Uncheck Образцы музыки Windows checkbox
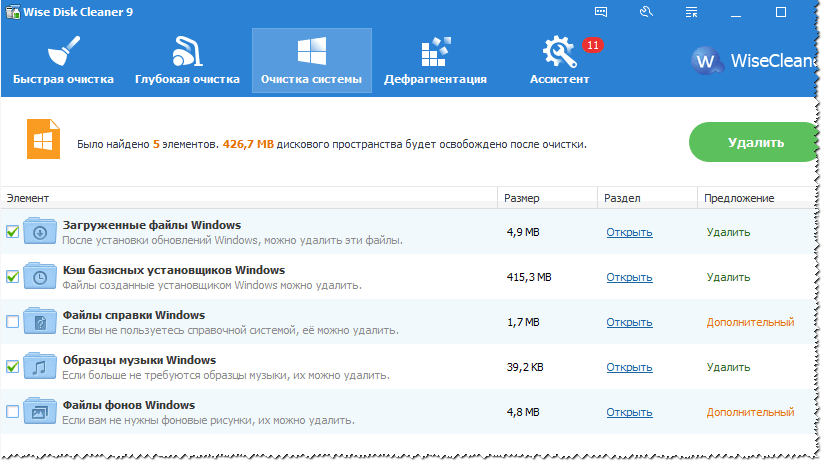Screen dimensions: 823x464 coord(12,367)
